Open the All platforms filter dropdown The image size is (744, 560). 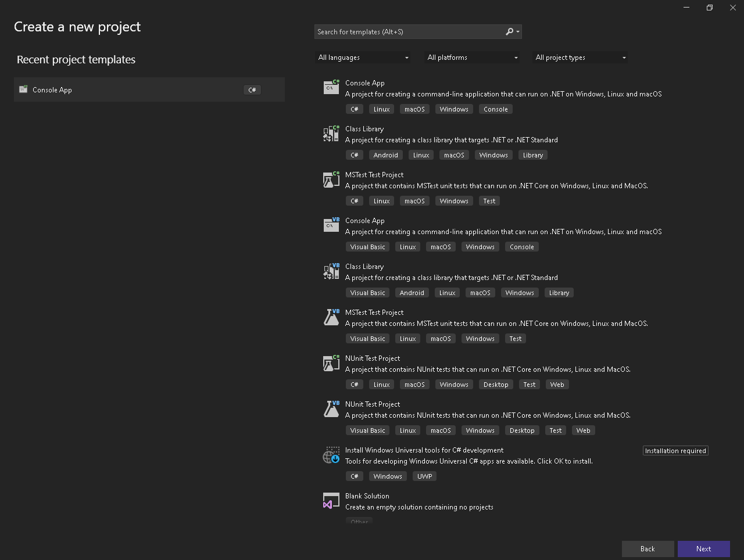coord(473,58)
